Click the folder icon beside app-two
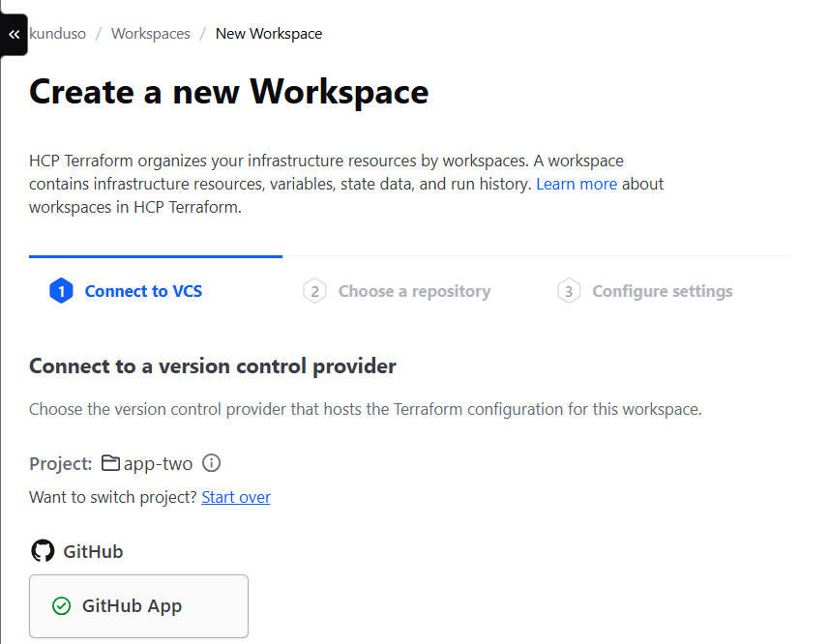The width and height of the screenshot is (829, 644). point(110,463)
